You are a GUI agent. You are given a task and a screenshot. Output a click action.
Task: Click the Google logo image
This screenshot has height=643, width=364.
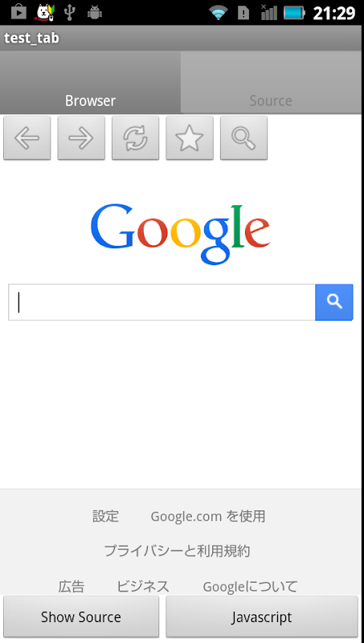coord(180,234)
